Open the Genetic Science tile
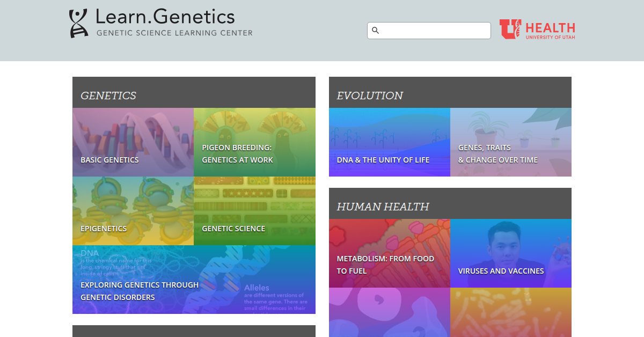 point(254,211)
